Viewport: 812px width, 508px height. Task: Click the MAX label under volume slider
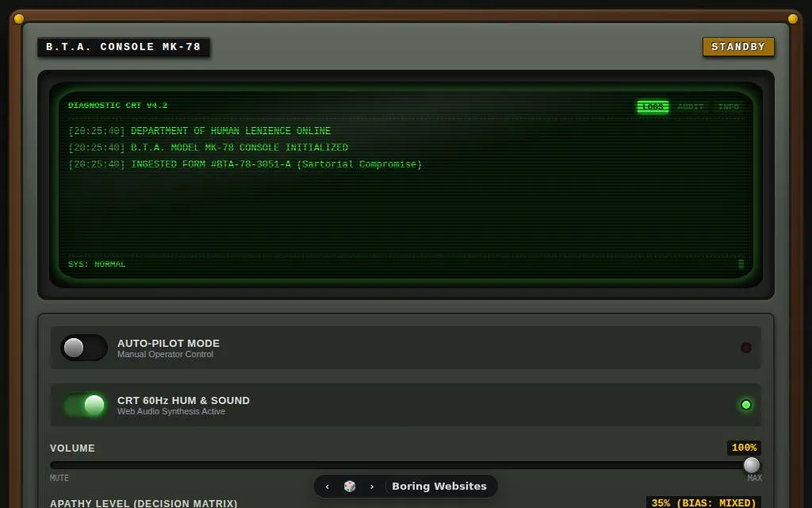[755, 478]
